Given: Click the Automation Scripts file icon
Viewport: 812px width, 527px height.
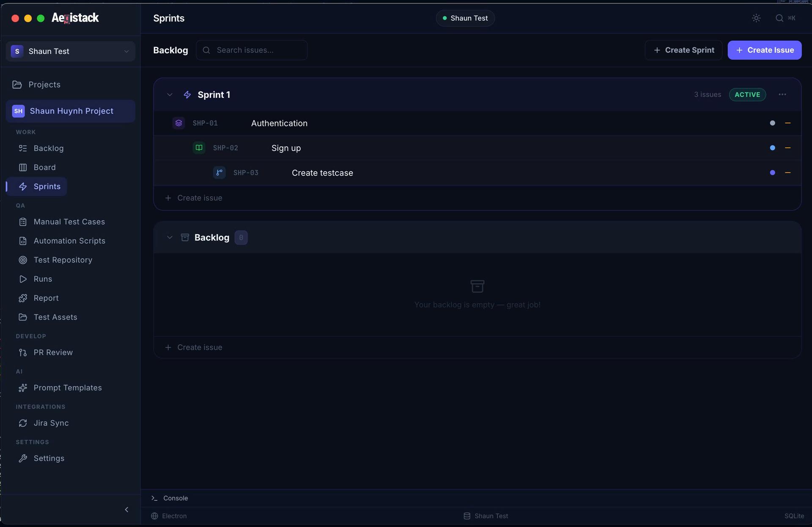Looking at the screenshot, I should [x=23, y=241].
